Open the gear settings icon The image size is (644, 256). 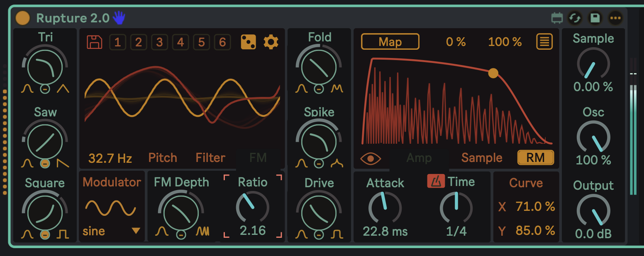(x=271, y=42)
